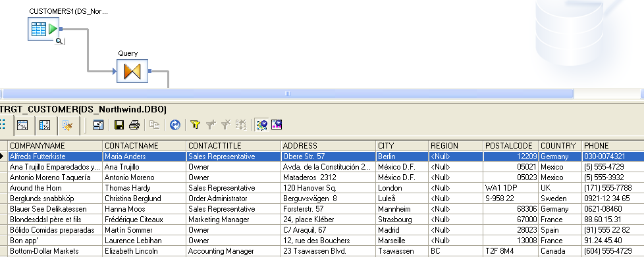Screen dimensions: 644x257
Task: Click the Antonio Moreno Taquería cell
Action: pos(55,177)
